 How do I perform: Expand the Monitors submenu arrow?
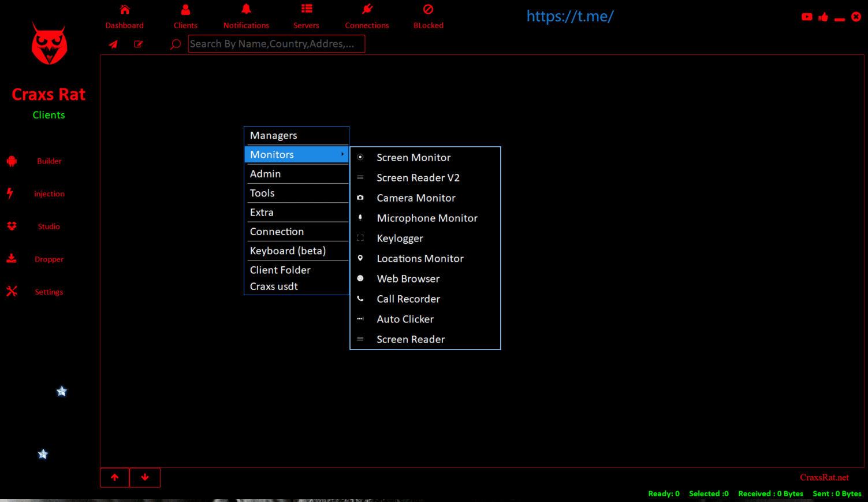[342, 154]
